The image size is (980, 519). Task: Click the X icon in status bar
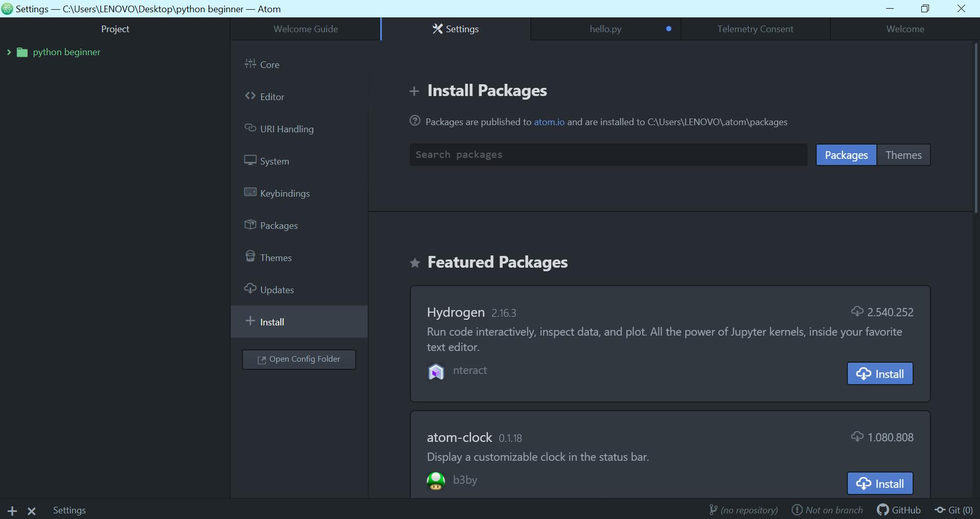32,511
